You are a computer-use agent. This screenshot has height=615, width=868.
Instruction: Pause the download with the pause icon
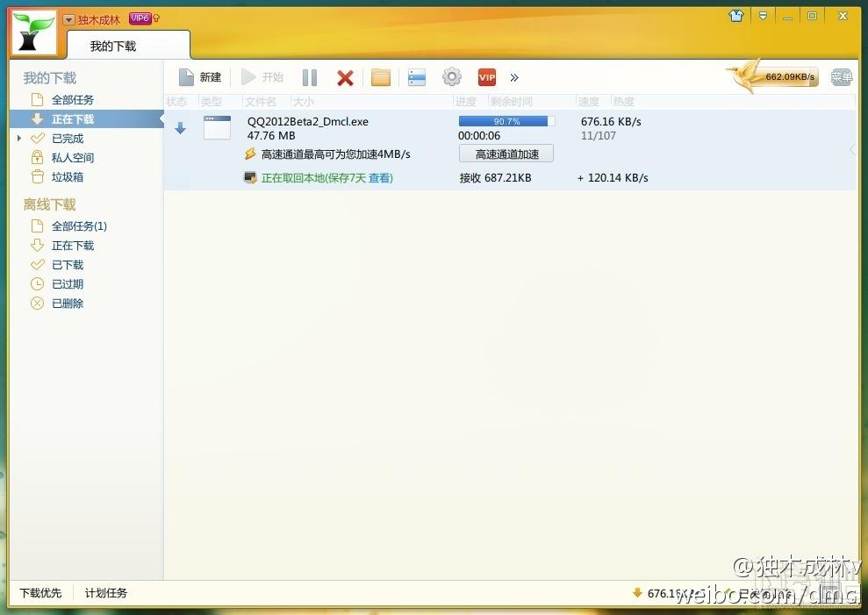(x=310, y=77)
